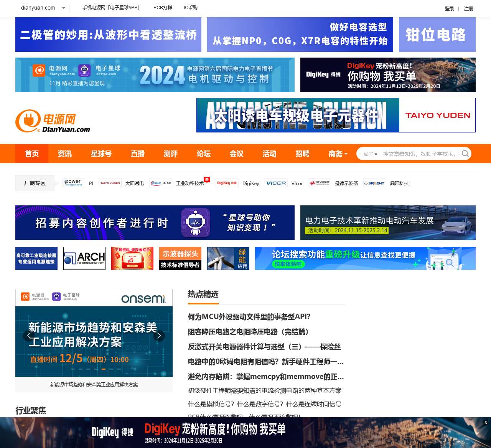Open Vicor vendor logo
Viewport: 491px width, 448px height.
276,183
